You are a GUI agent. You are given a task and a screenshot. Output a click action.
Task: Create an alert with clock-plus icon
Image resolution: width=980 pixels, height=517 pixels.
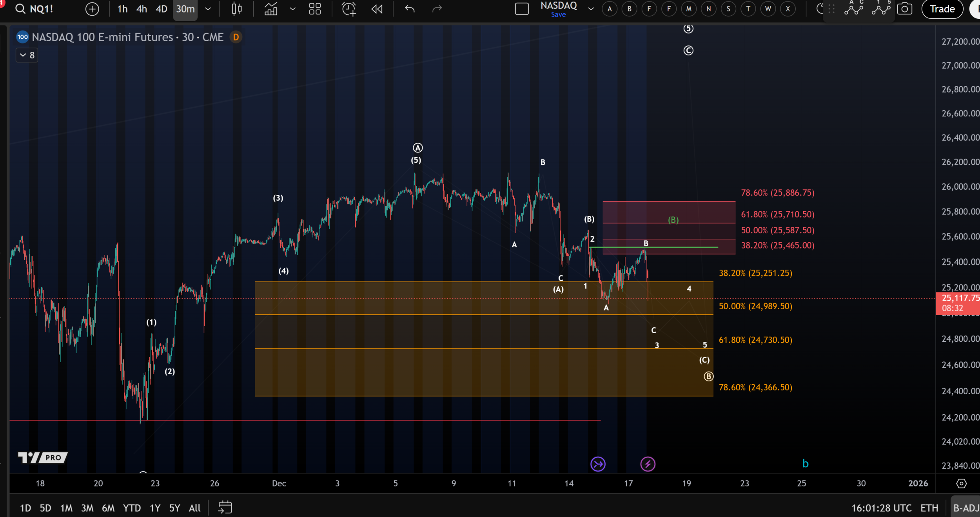[x=348, y=9]
